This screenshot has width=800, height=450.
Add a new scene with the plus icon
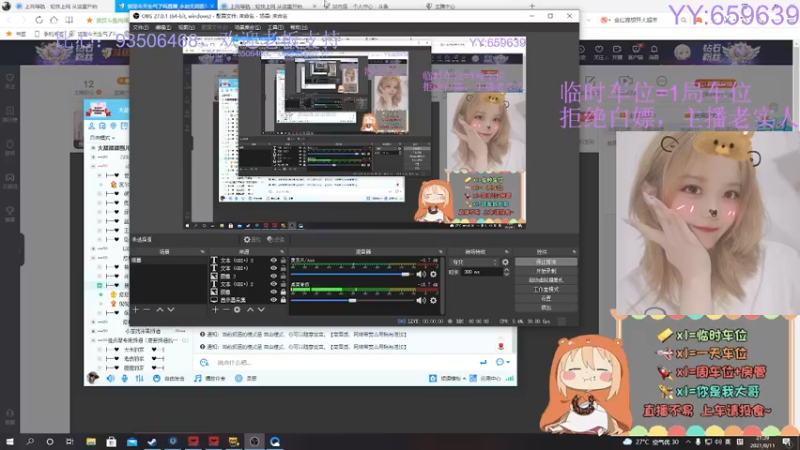(x=136, y=310)
